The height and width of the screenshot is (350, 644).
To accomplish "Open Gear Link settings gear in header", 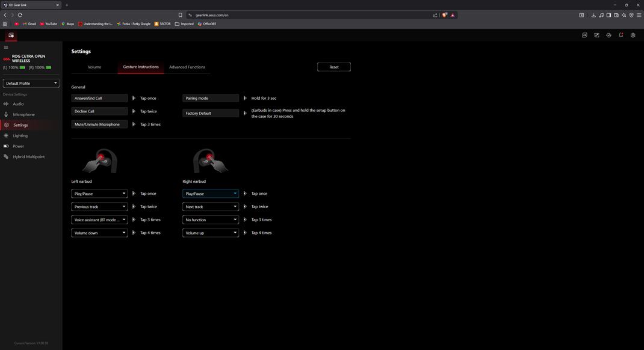I will [633, 35].
